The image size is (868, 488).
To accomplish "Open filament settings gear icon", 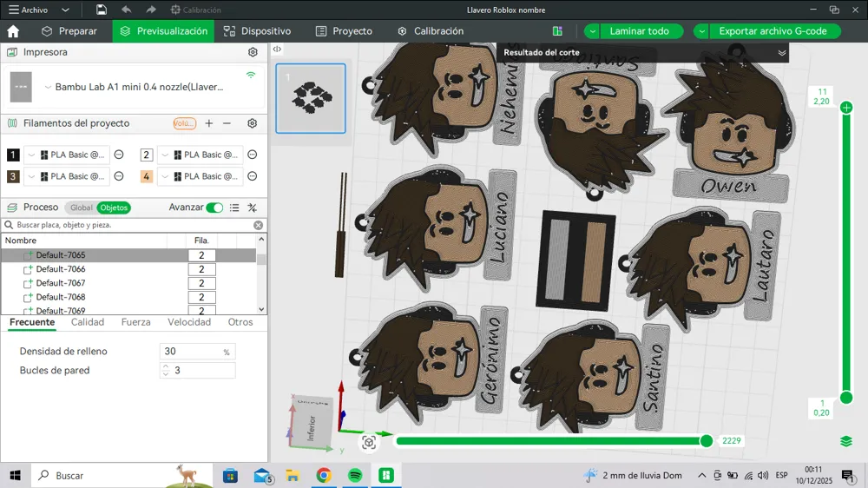I will point(253,123).
